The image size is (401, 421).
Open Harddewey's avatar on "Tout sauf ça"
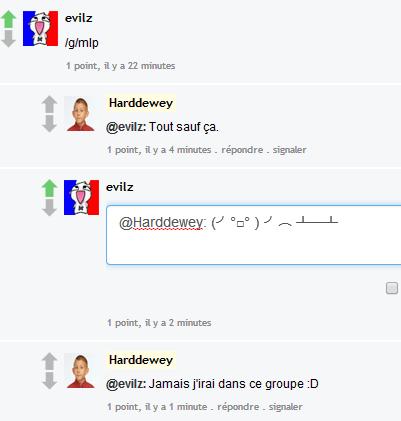80,114
